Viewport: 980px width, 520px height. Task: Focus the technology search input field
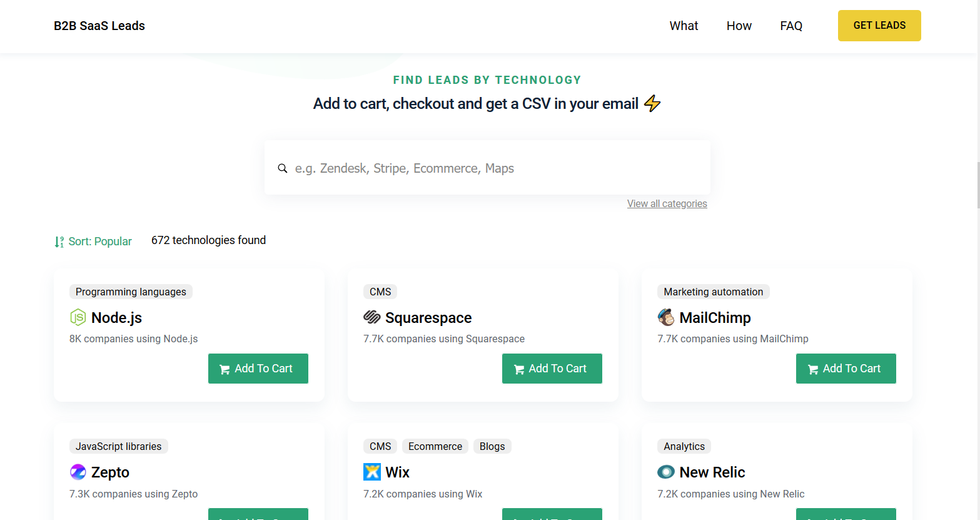(494, 168)
